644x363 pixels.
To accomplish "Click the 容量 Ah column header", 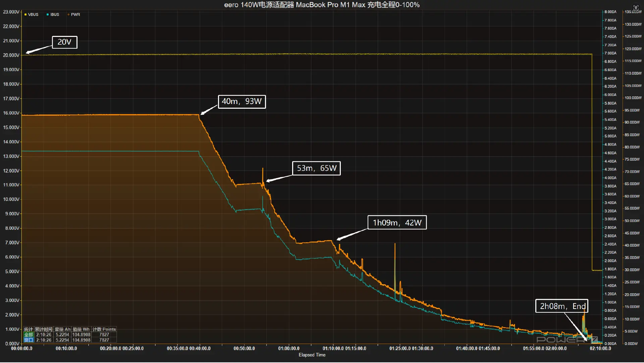I will coord(62,329).
